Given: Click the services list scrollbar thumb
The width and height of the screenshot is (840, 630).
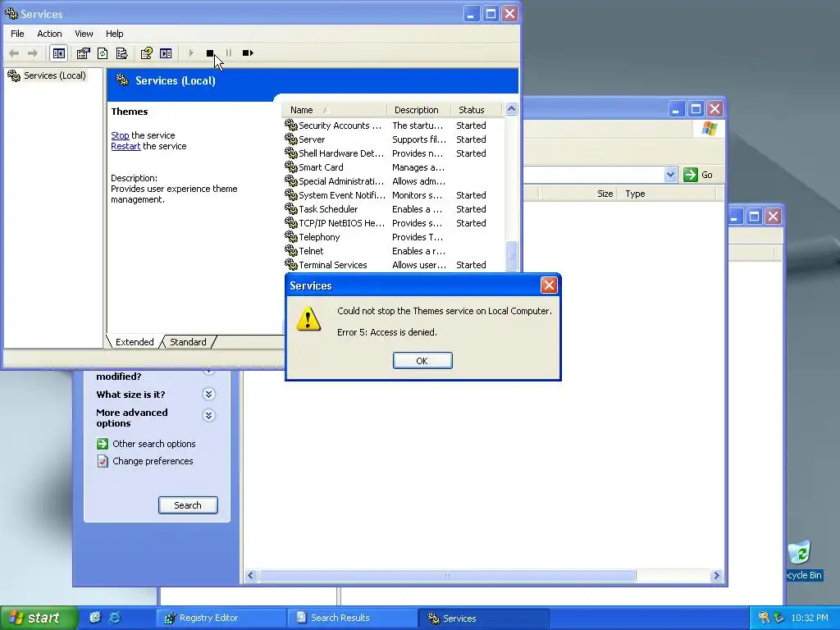Looking at the screenshot, I should coord(511,256).
